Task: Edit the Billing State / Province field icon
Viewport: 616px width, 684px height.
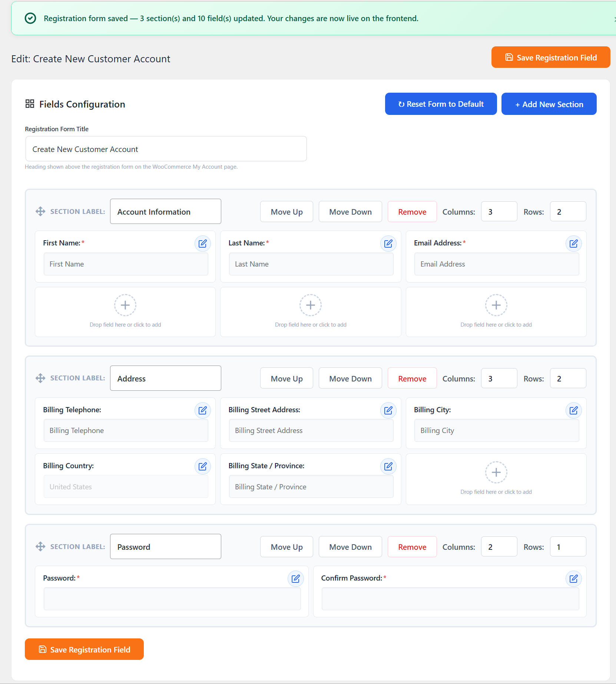Action: click(388, 466)
